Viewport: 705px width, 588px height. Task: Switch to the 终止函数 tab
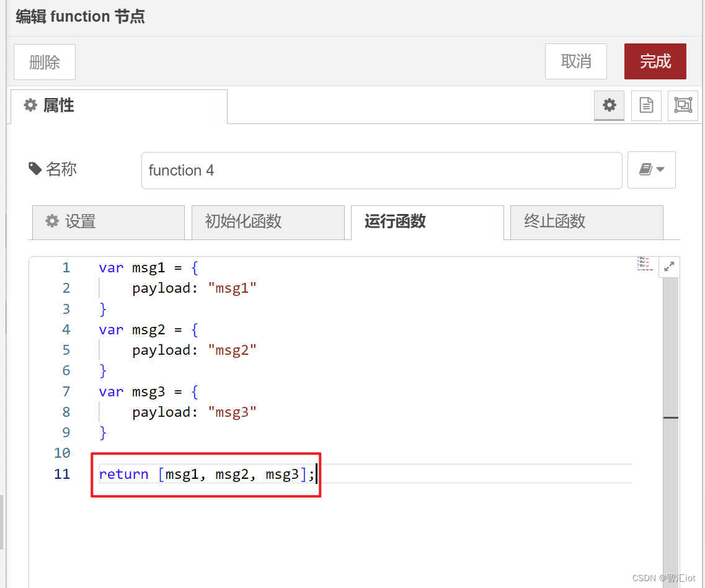point(587,222)
